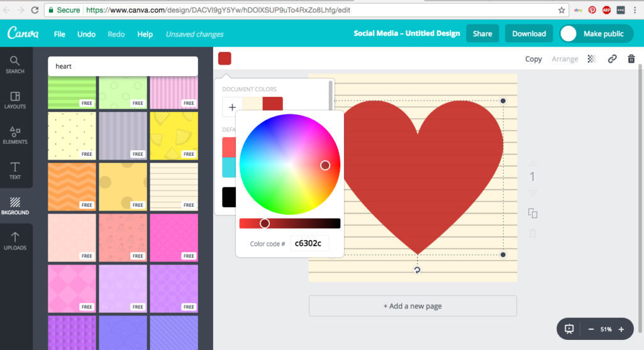Select the cream document color swatch
Image resolution: width=644 pixels, height=350 pixels.
[x=253, y=104]
